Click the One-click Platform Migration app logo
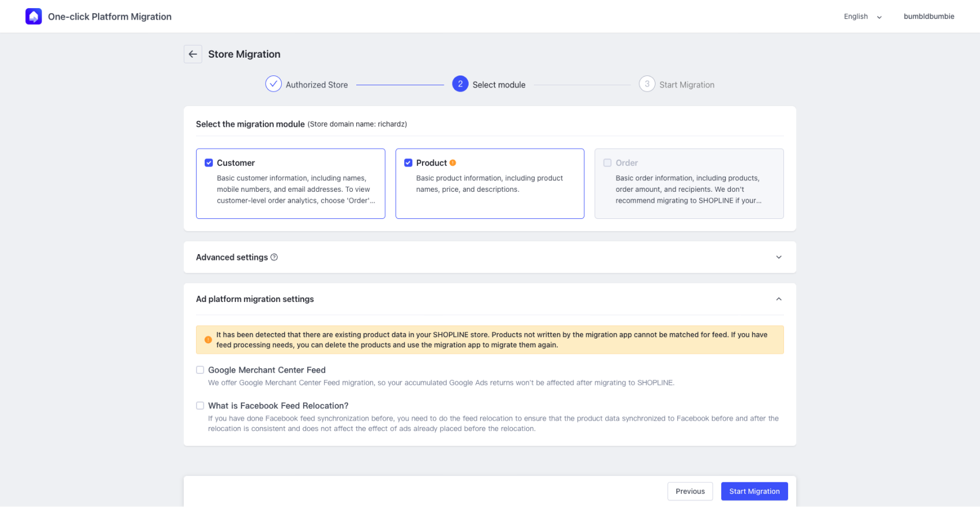 33,17
